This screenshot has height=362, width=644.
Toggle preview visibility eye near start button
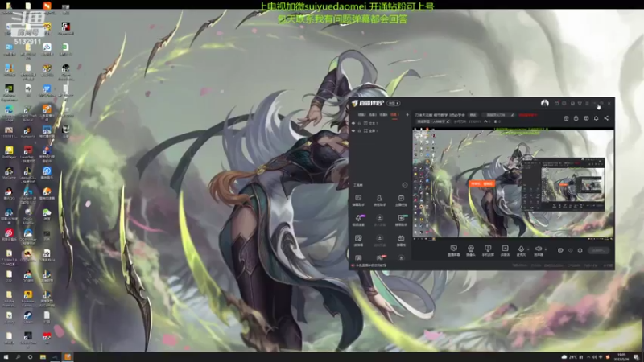pos(560,250)
